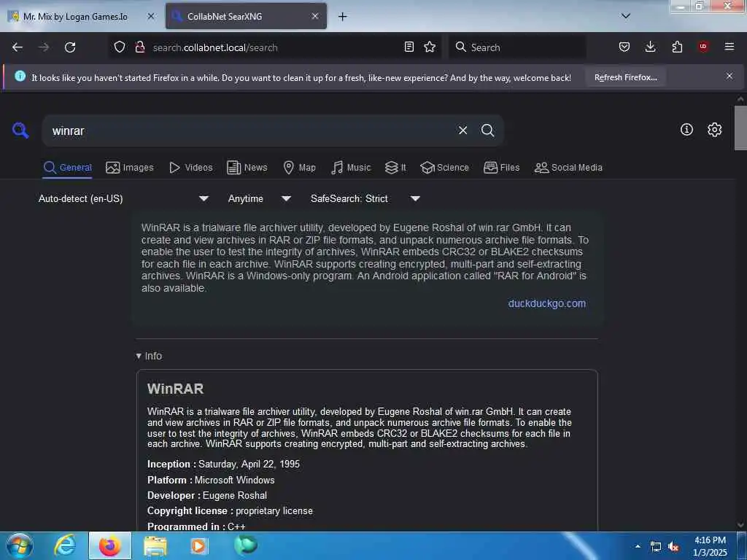Open the Downloads arrow icon
The image size is (747, 560).
tap(650, 47)
